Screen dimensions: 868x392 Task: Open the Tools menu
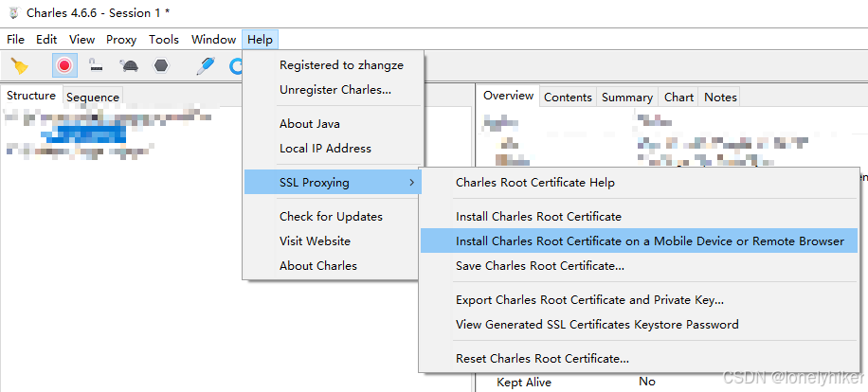point(164,39)
